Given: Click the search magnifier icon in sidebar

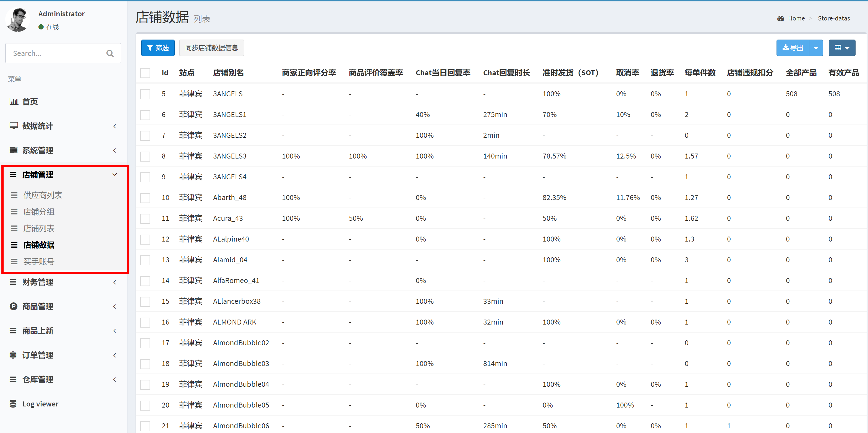Looking at the screenshot, I should point(110,53).
